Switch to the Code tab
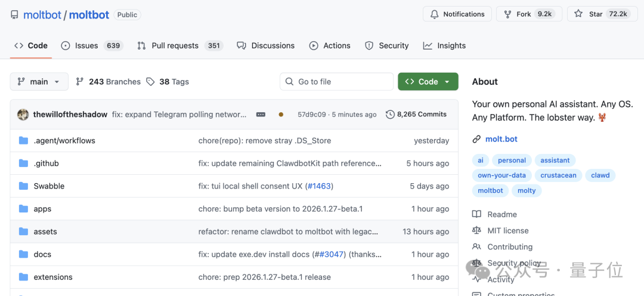This screenshot has height=296, width=644. (31, 45)
